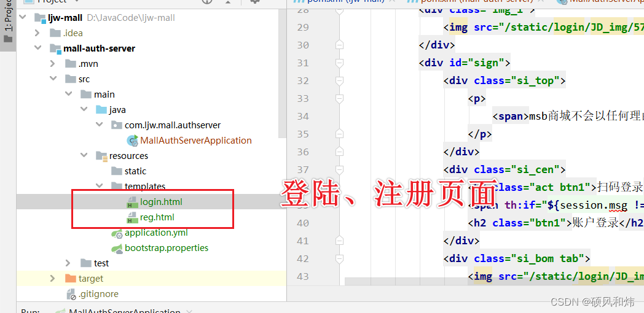
Task: Select the mall-auth-server module node
Action: coord(99,48)
